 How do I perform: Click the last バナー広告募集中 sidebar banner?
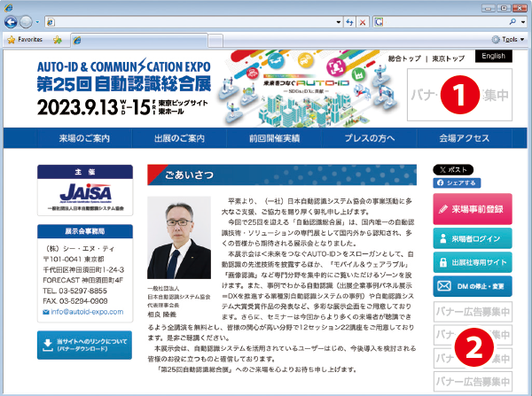click(x=473, y=382)
